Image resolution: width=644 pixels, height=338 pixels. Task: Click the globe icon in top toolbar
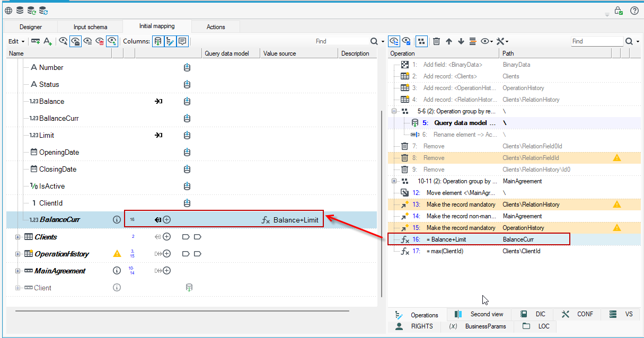click(8, 10)
